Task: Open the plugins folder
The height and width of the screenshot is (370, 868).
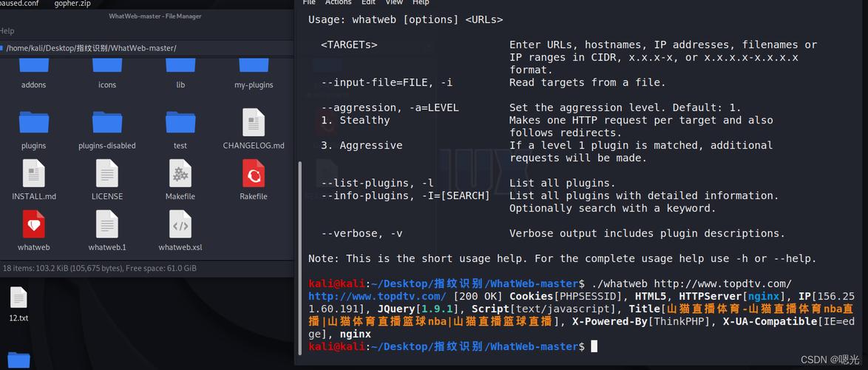Action: pos(34,122)
